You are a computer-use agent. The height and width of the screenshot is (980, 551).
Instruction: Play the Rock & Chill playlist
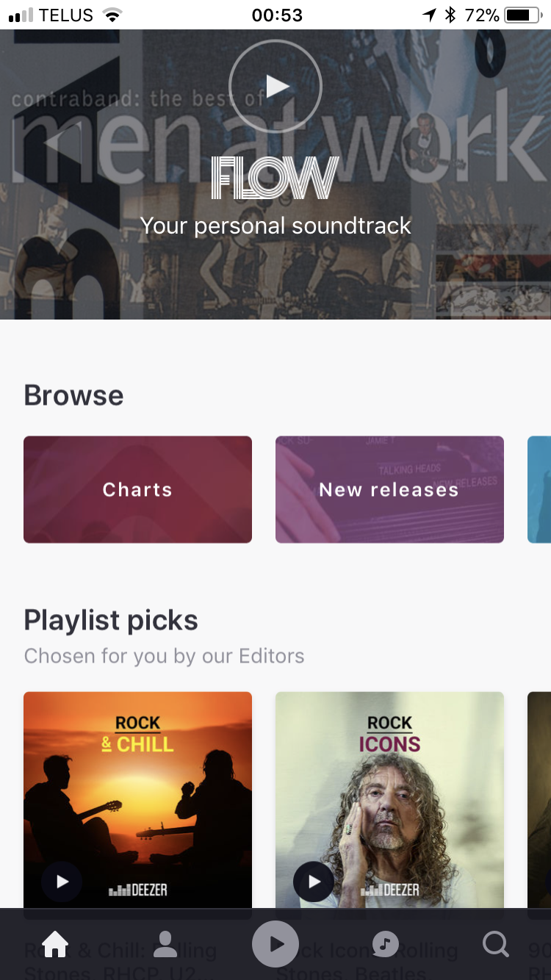click(x=62, y=882)
